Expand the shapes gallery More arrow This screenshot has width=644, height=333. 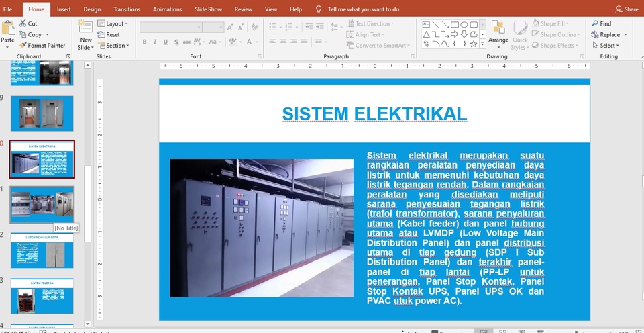coord(482,43)
